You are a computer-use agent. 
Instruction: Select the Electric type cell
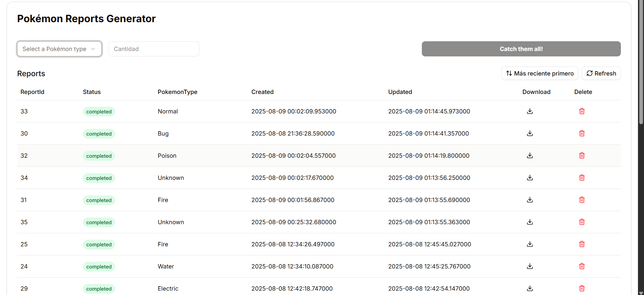(168, 289)
